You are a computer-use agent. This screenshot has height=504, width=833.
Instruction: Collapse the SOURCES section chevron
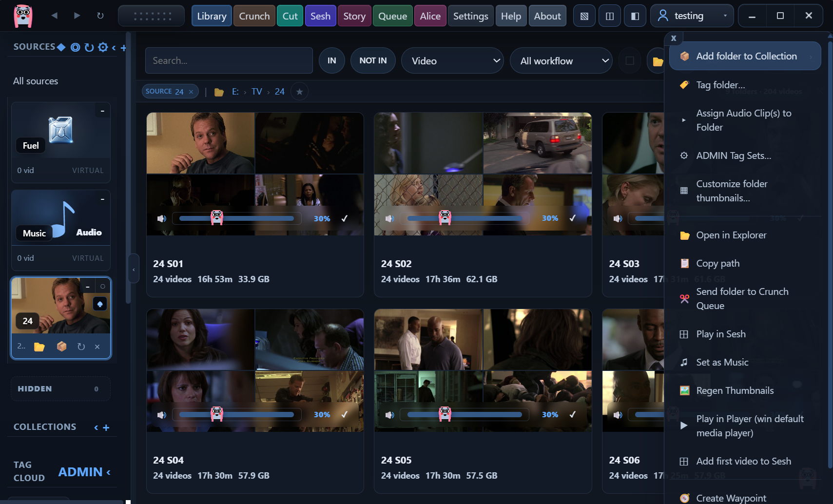pyautogui.click(x=114, y=47)
